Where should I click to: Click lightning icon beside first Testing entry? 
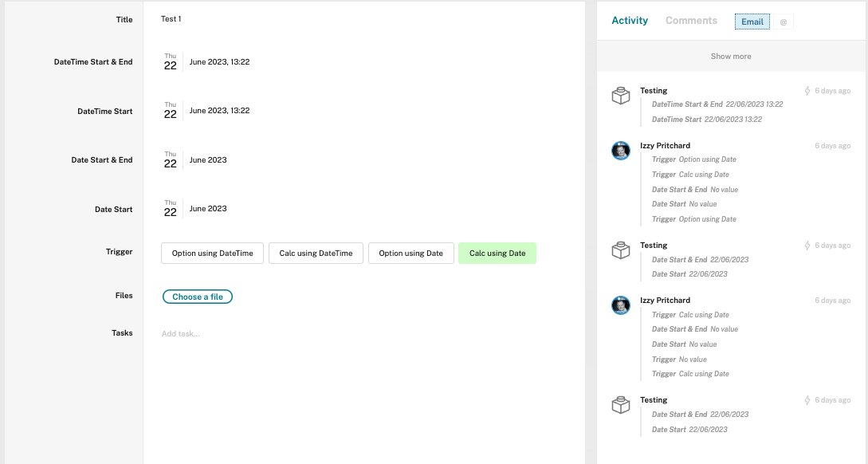point(807,91)
